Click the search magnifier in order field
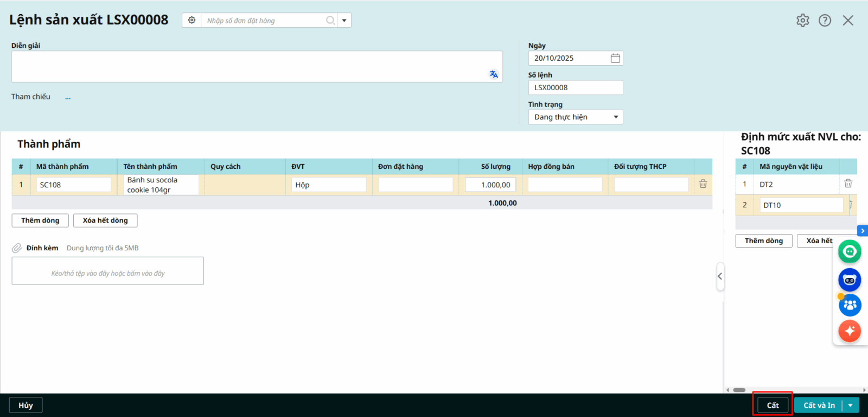Viewport: 868px width, 417px height. point(330,21)
